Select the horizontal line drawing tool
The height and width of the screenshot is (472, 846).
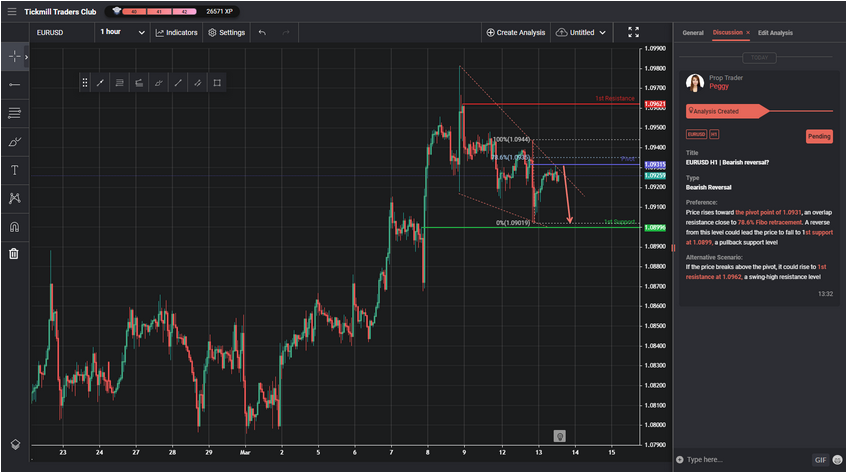15,85
